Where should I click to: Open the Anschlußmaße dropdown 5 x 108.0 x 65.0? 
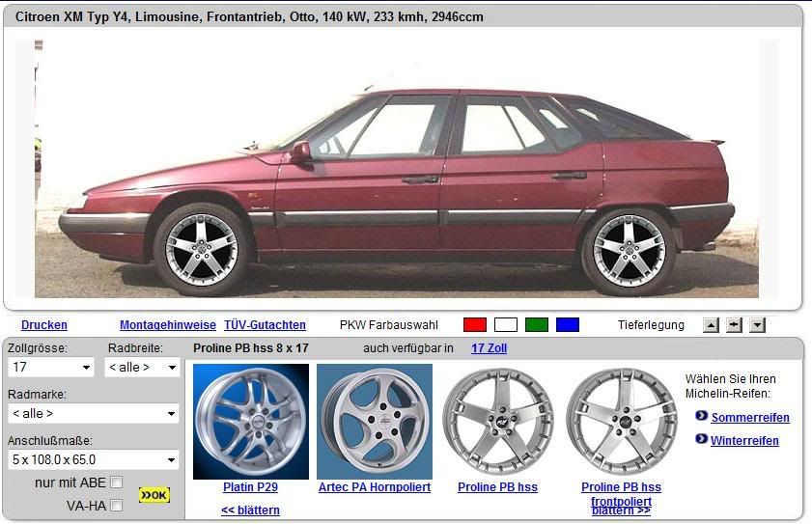pyautogui.click(x=94, y=459)
